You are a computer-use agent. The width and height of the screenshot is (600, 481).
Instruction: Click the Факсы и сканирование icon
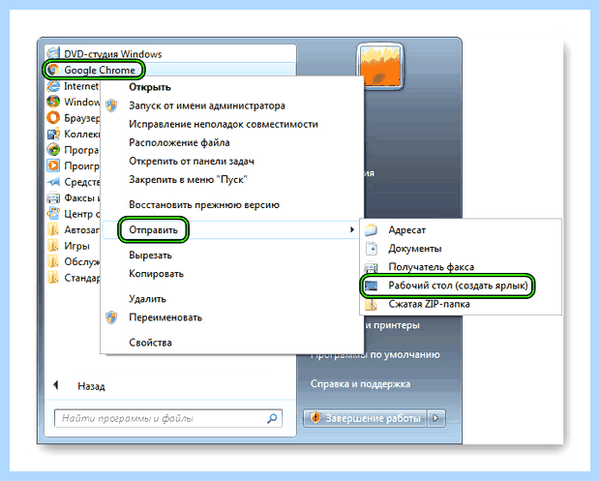(x=53, y=198)
